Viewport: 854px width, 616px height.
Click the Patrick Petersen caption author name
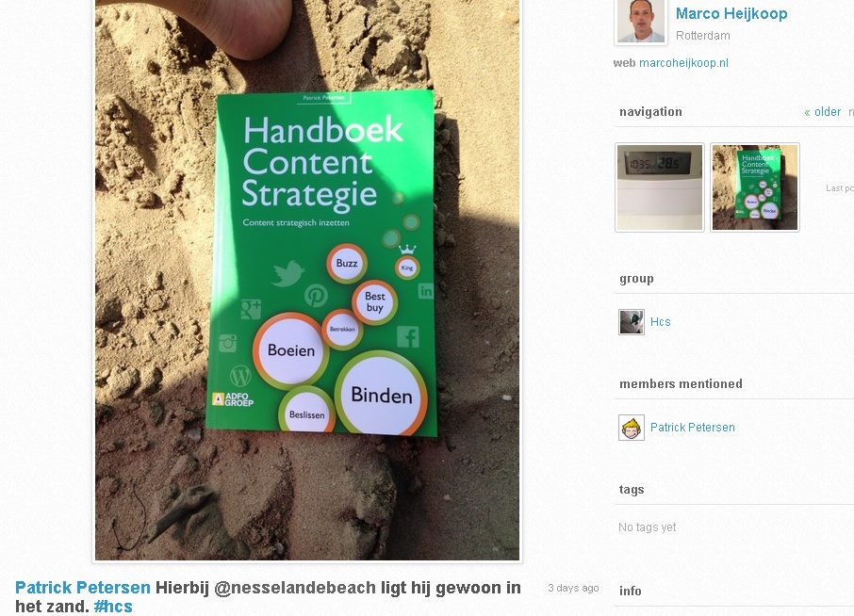coord(83,588)
